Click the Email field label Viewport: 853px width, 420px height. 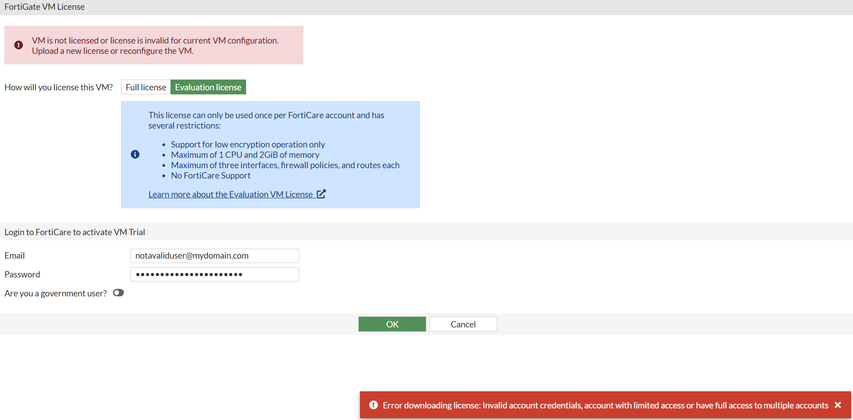coord(15,255)
